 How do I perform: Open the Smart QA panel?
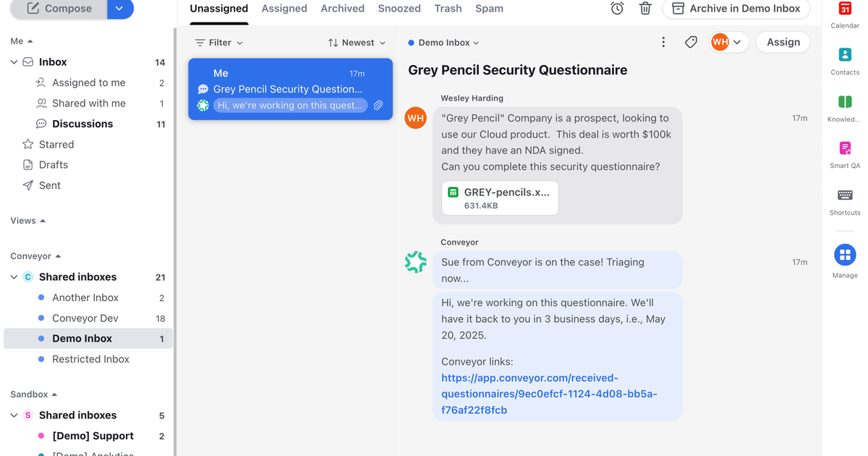click(x=845, y=148)
